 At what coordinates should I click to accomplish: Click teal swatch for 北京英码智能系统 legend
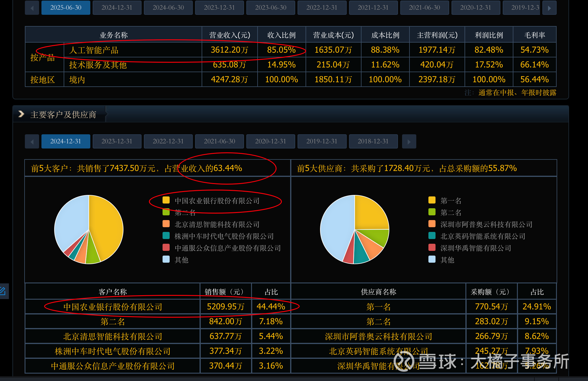[x=432, y=236]
